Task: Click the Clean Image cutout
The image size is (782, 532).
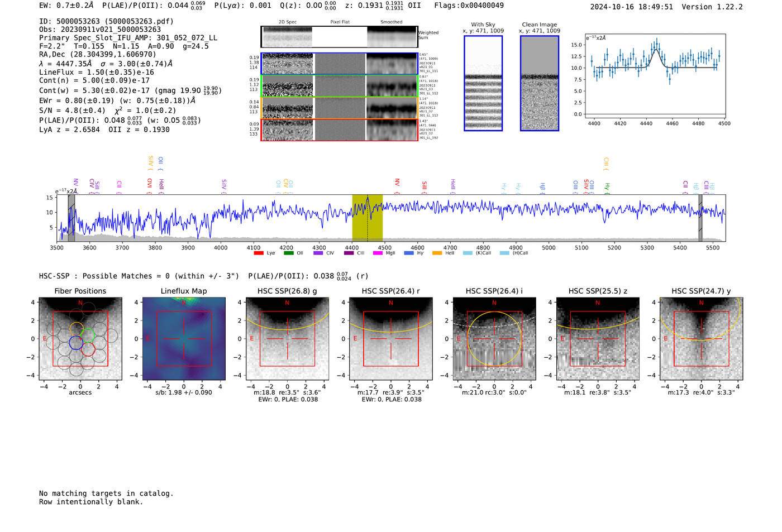Action: (x=540, y=83)
